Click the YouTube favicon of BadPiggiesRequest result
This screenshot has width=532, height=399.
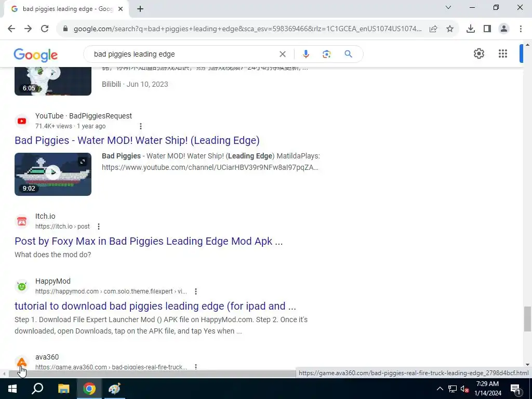point(22,121)
